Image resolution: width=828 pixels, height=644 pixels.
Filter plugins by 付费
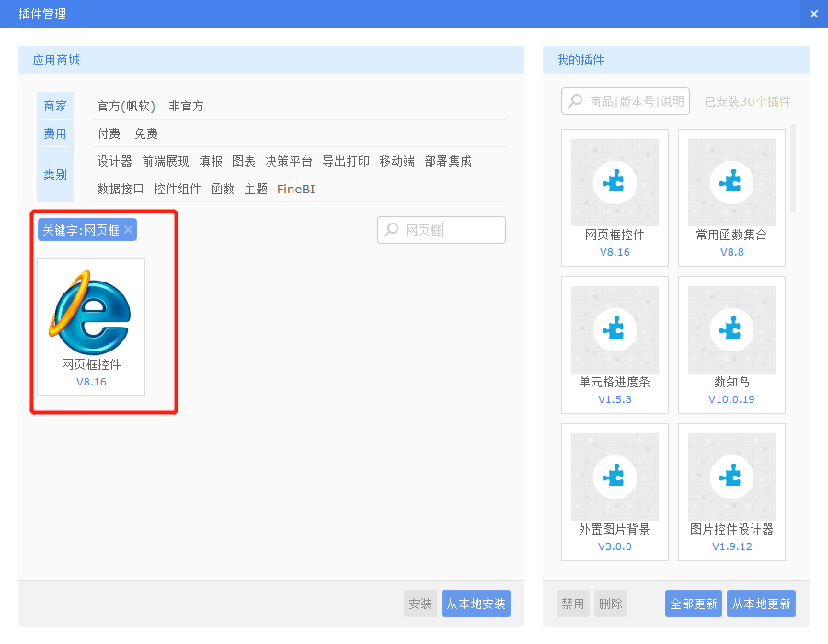109,133
